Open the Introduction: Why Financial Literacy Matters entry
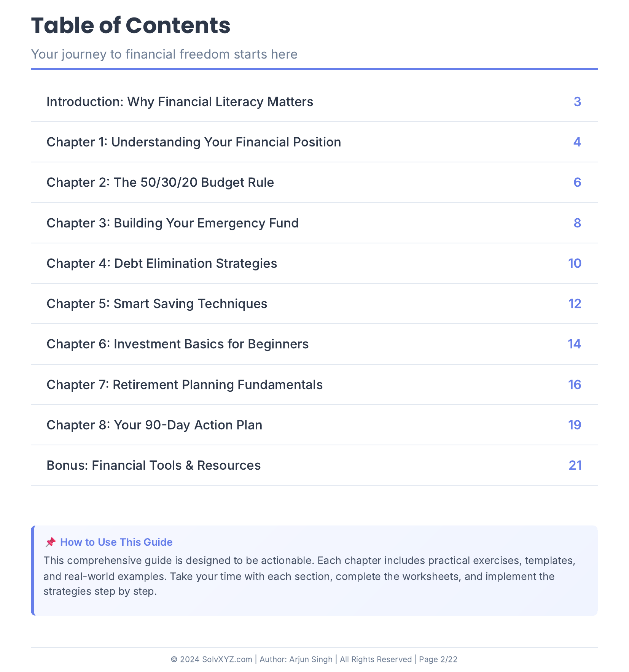This screenshot has width=629, height=672. click(x=180, y=102)
